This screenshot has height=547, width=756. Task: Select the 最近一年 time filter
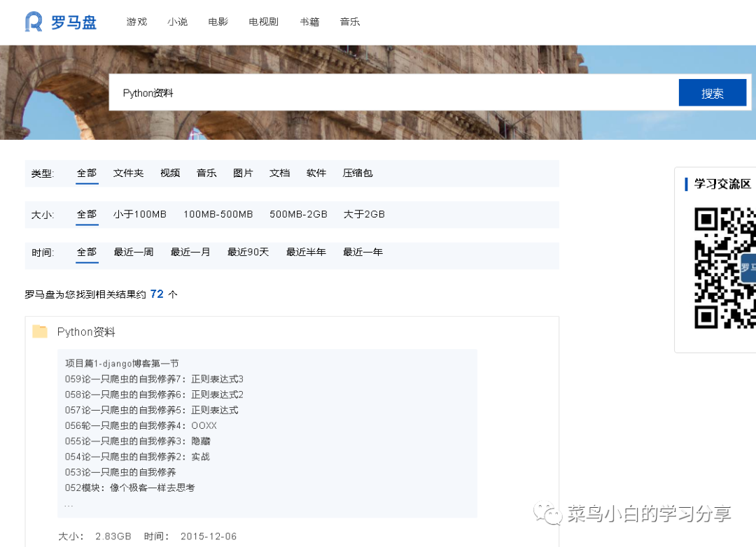click(x=363, y=252)
